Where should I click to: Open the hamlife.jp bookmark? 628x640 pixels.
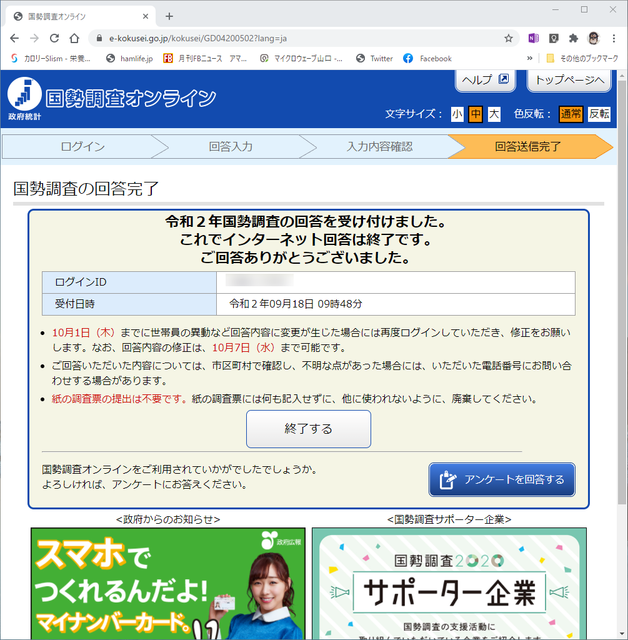(130, 58)
